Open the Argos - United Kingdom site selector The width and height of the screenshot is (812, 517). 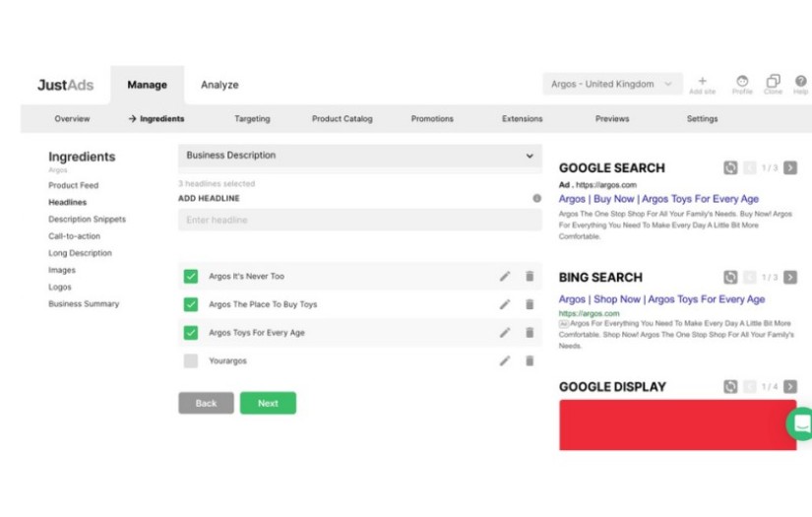coord(611,85)
